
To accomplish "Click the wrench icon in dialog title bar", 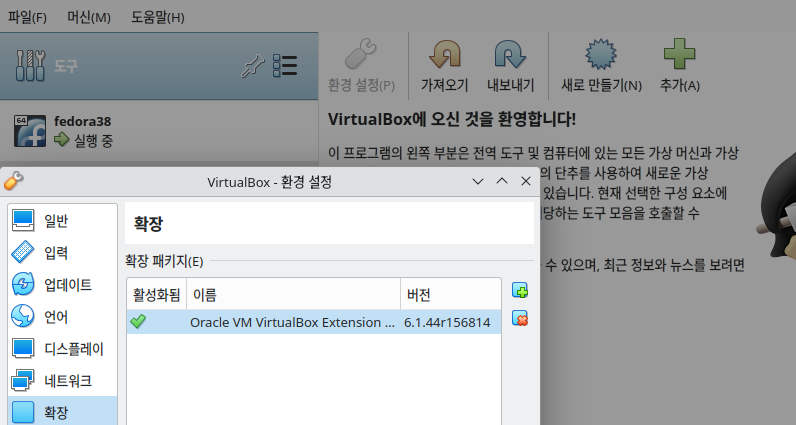I will 13,181.
